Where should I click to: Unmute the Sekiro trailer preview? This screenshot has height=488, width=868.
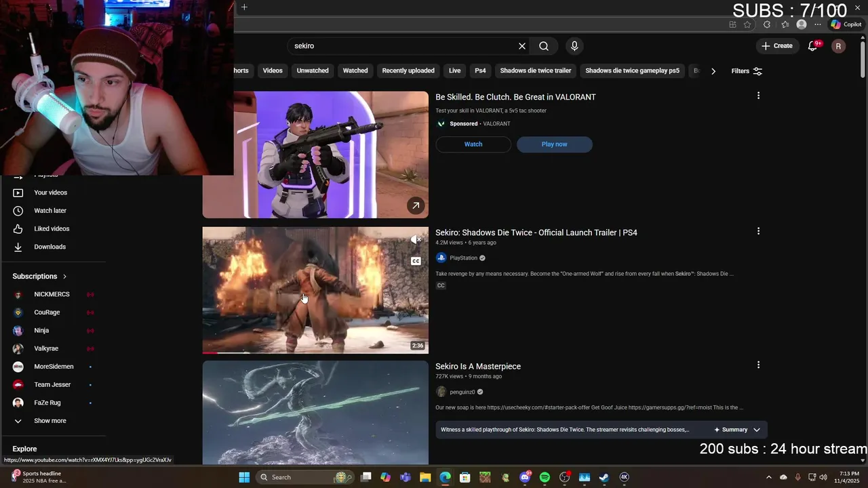pyautogui.click(x=416, y=240)
